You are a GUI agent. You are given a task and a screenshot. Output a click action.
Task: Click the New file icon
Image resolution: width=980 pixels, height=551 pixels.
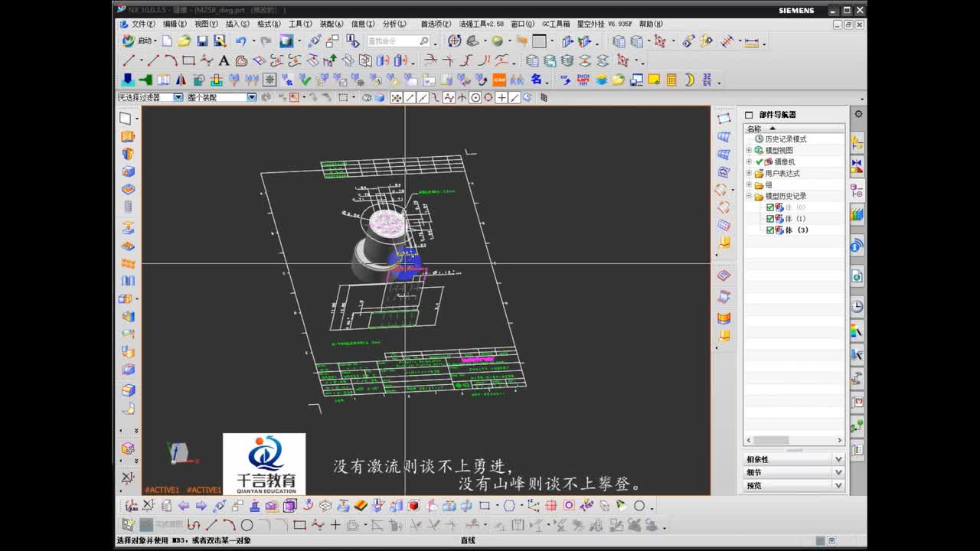click(x=167, y=41)
